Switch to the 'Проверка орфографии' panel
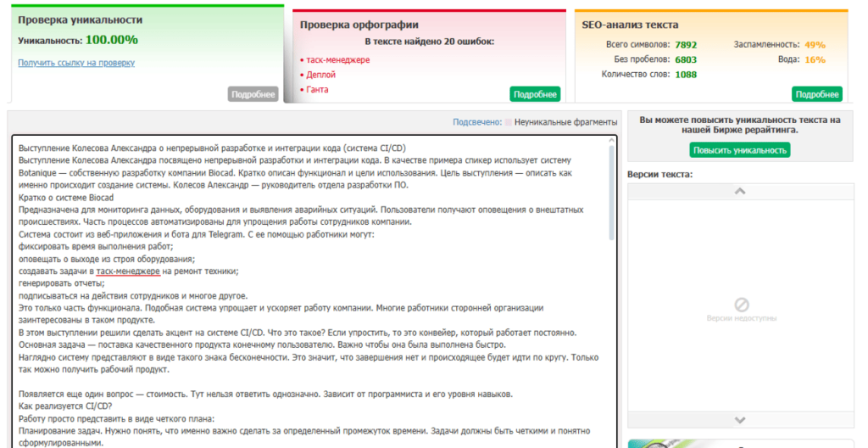The width and height of the screenshot is (868, 448). [x=359, y=25]
